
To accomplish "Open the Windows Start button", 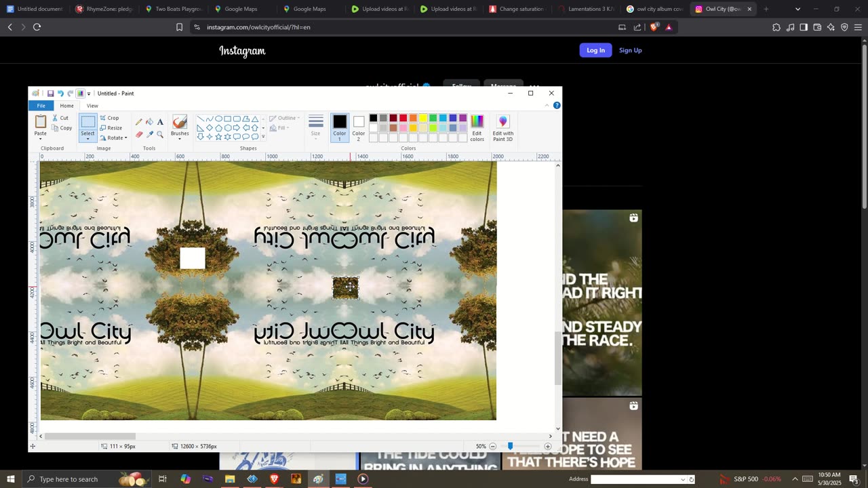I will [10, 479].
